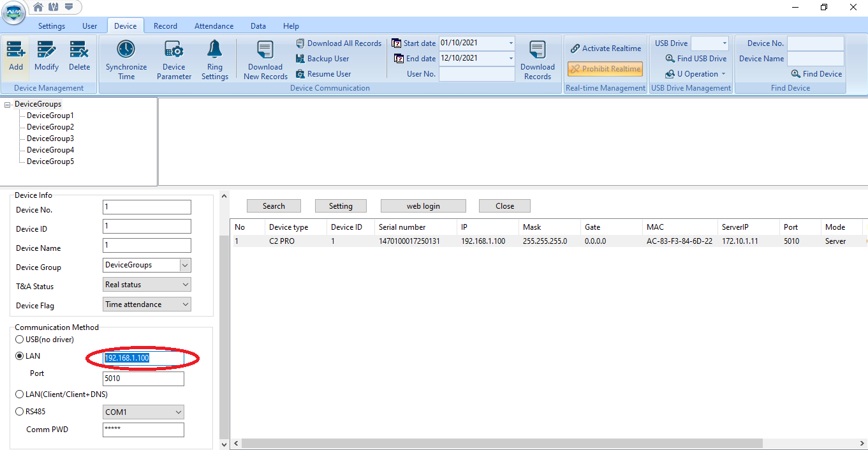Screen dimensions: 868x450
Task: Open the Start date dropdown
Action: [x=511, y=43]
